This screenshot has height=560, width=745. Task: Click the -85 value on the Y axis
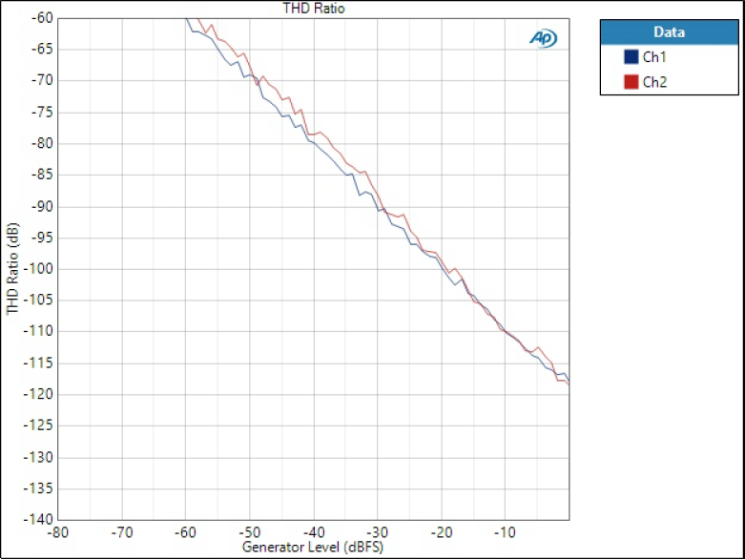click(42, 175)
